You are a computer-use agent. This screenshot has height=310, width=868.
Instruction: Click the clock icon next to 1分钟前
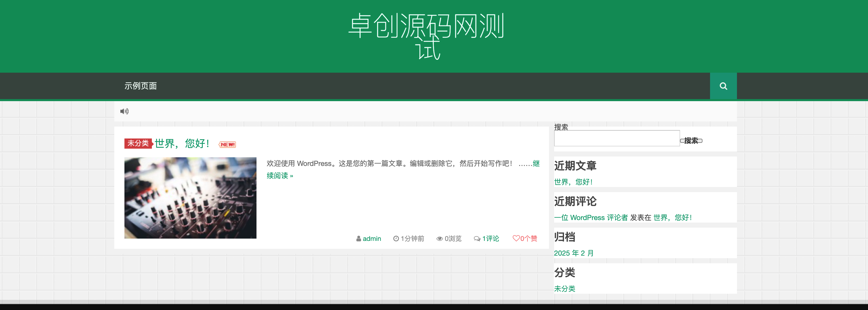pyautogui.click(x=396, y=239)
